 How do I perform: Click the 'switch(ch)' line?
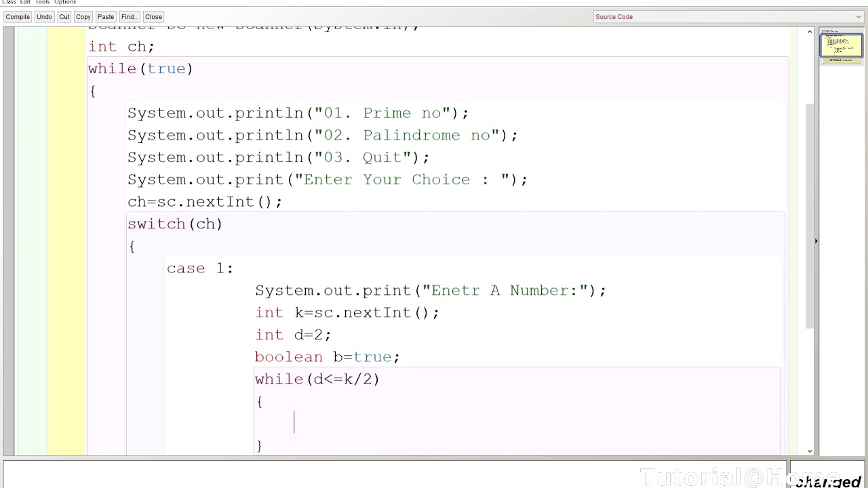click(175, 224)
